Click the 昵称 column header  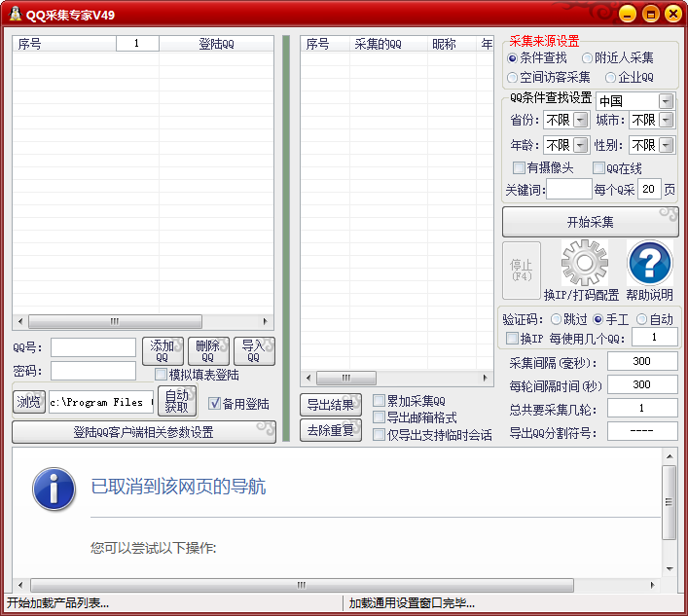click(x=452, y=44)
